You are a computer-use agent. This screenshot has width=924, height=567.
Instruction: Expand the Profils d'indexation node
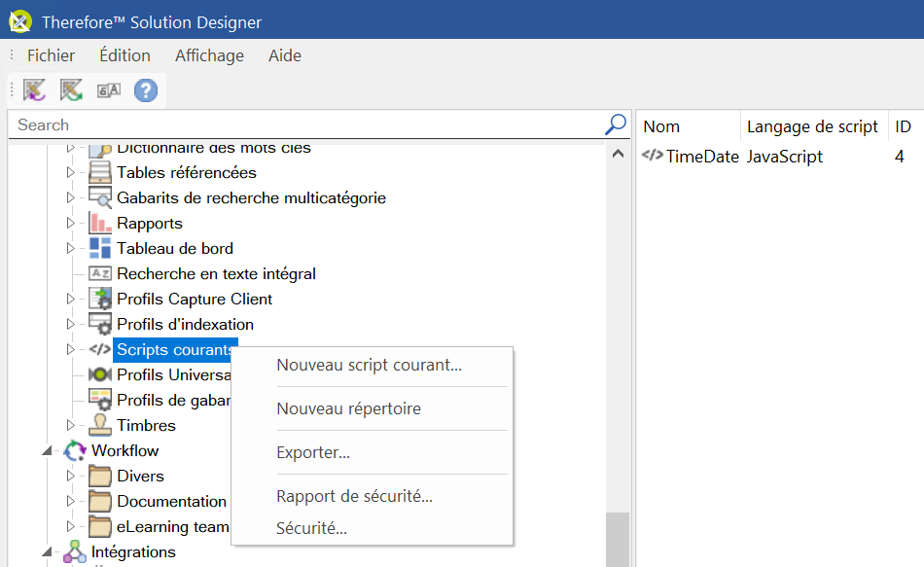click(70, 325)
